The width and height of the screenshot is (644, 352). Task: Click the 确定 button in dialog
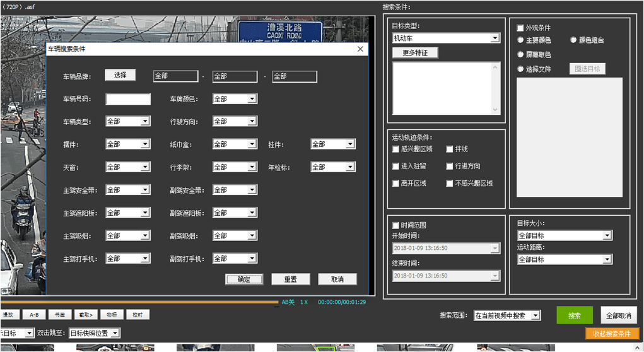[x=244, y=279]
